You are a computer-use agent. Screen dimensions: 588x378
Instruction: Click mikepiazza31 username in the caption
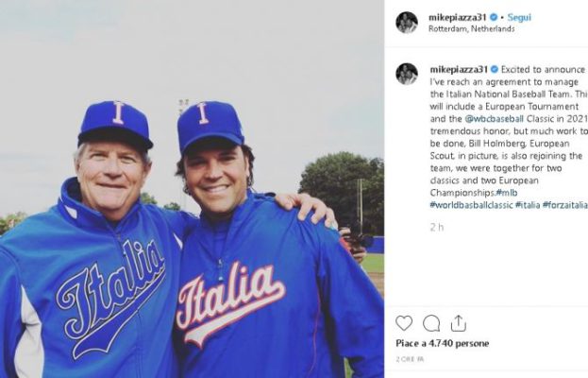(x=459, y=69)
